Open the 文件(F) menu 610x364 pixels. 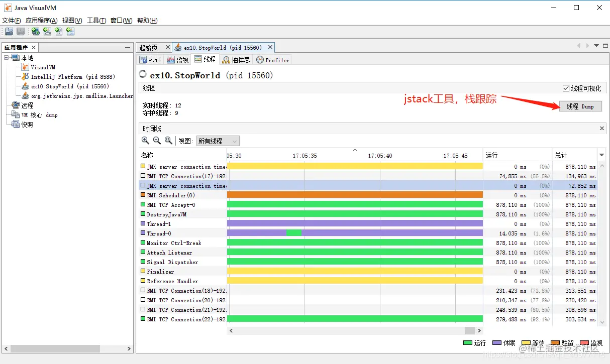(12, 21)
